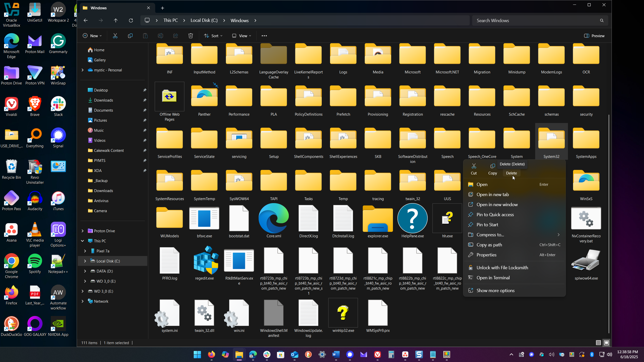Switch to large icons view toggle in status bar
This screenshot has width=644, height=362.
(x=607, y=343)
